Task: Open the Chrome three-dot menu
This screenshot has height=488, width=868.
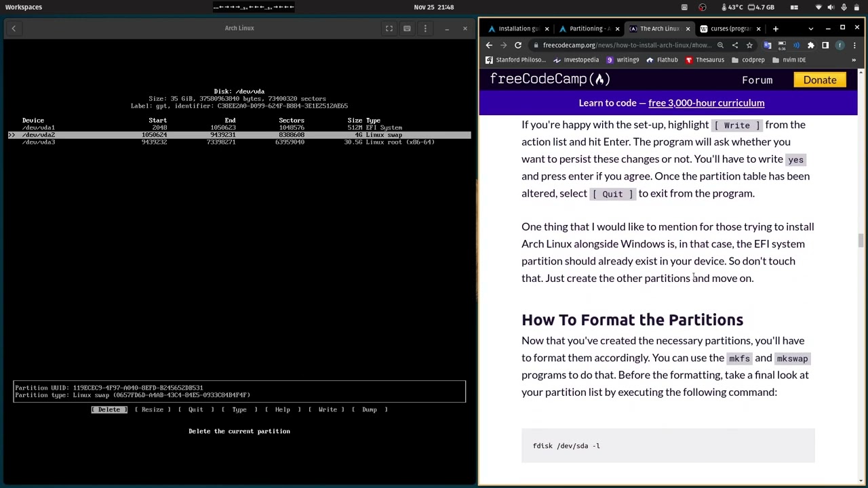Action: tap(854, 45)
